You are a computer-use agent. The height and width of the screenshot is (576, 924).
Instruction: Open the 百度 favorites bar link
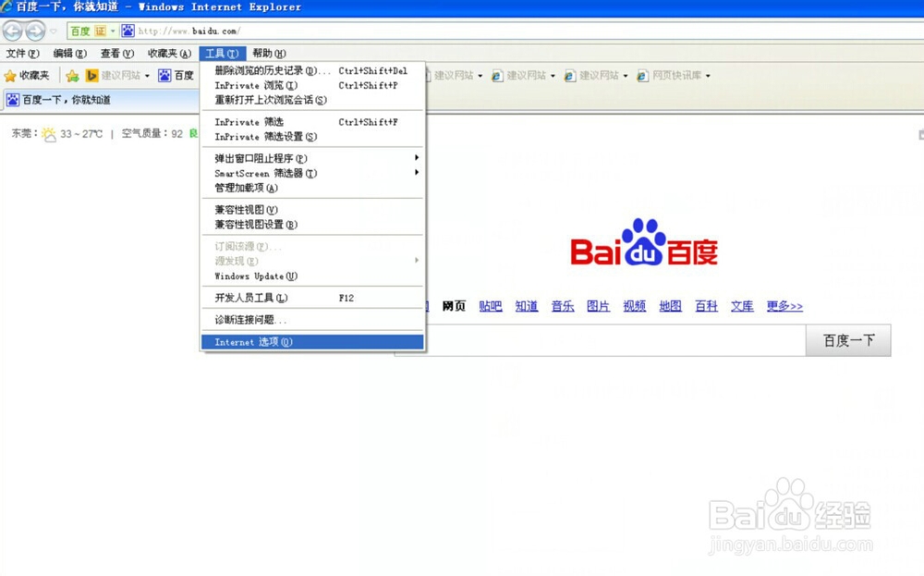(176, 76)
